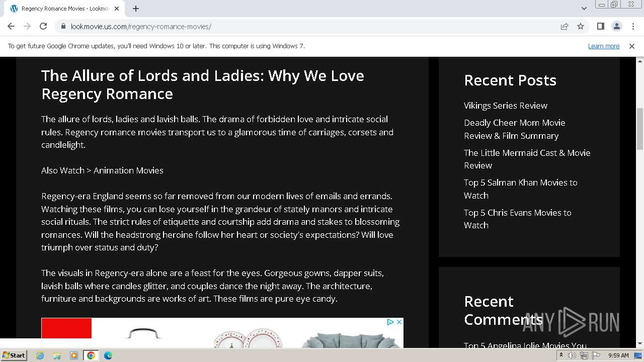This screenshot has height=362, width=644.
Task: View site information via the lock icon
Action: (63, 26)
